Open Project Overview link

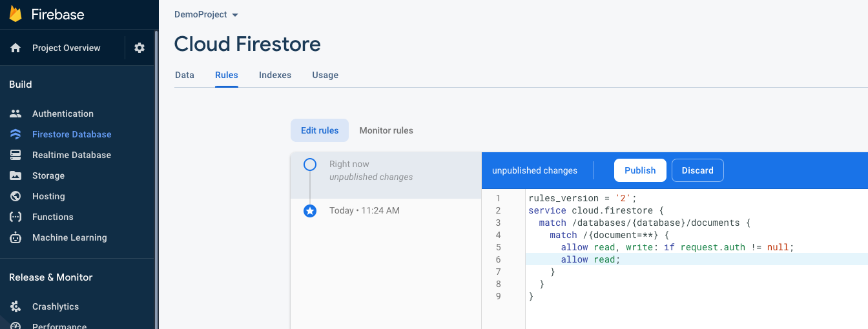pos(67,48)
